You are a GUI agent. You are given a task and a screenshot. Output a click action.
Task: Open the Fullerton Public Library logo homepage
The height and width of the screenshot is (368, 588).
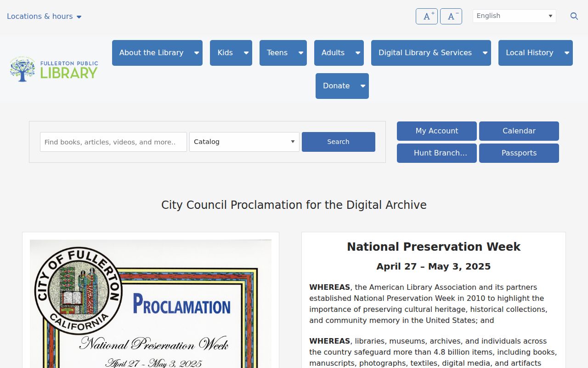coord(54,69)
